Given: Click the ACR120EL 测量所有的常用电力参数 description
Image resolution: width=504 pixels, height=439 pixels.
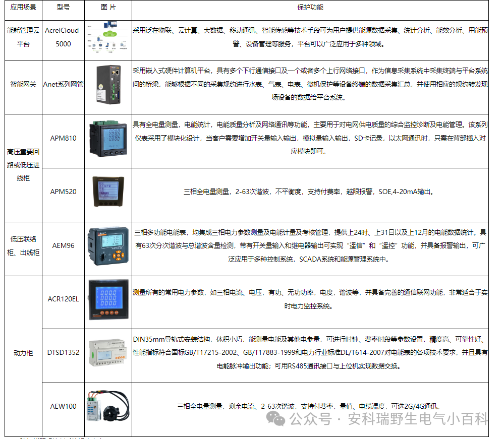Looking at the screenshot, I should point(310,299).
